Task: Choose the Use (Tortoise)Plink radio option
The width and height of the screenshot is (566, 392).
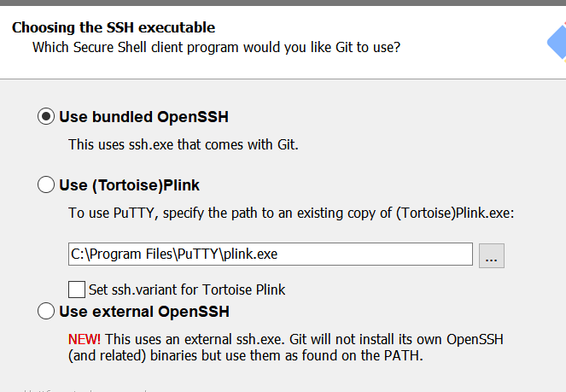Action: 46,184
